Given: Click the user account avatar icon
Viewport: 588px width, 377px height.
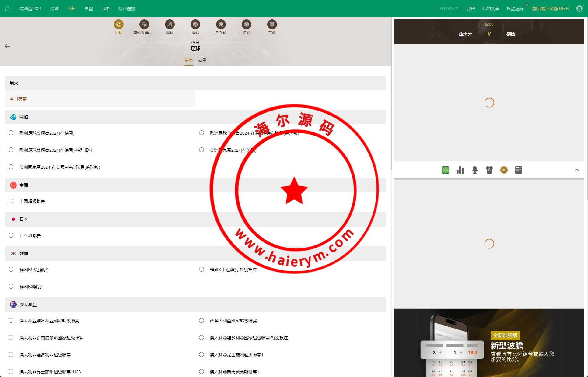Looking at the screenshot, I should click(579, 9).
